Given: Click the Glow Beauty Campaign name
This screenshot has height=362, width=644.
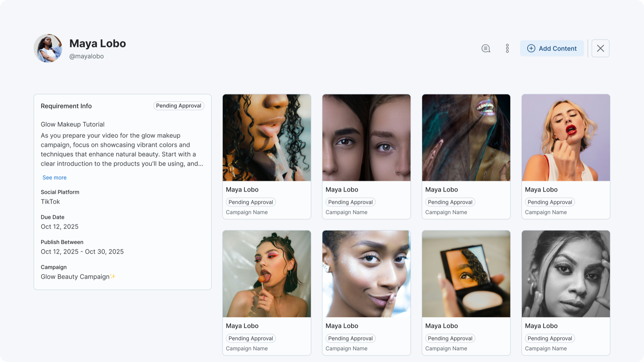Looking at the screenshot, I should click(x=75, y=277).
